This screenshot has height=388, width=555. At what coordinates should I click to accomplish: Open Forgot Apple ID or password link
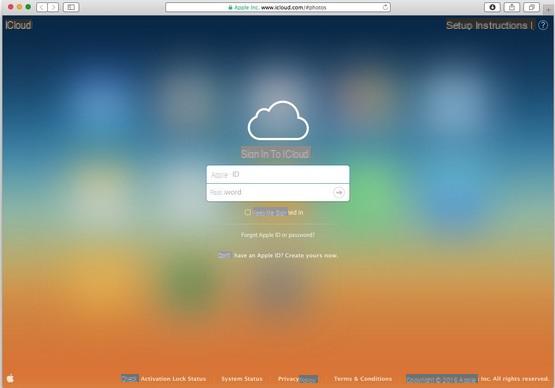pos(278,235)
